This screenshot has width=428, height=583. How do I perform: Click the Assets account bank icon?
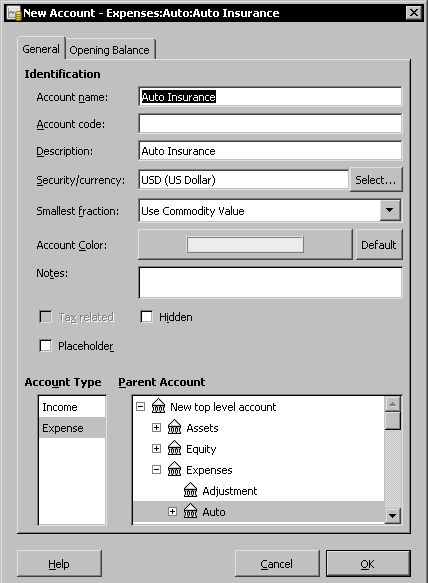174,428
